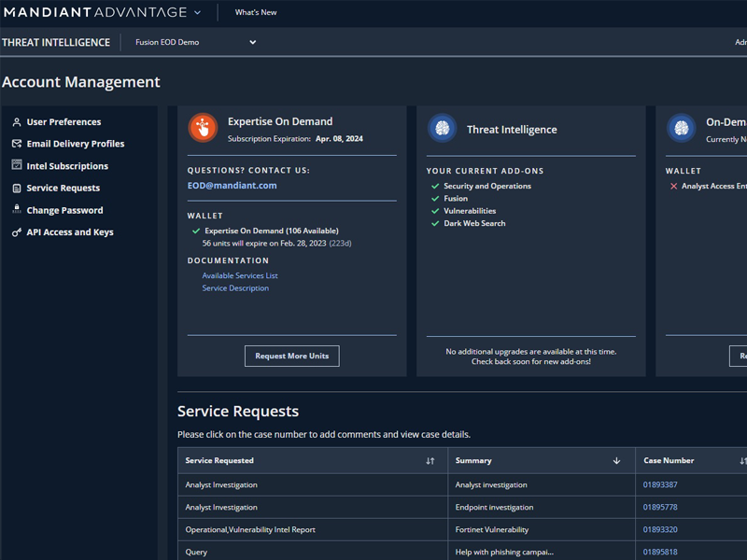Click the orange Expertise On Demand icon
The width and height of the screenshot is (747, 560).
203,128
